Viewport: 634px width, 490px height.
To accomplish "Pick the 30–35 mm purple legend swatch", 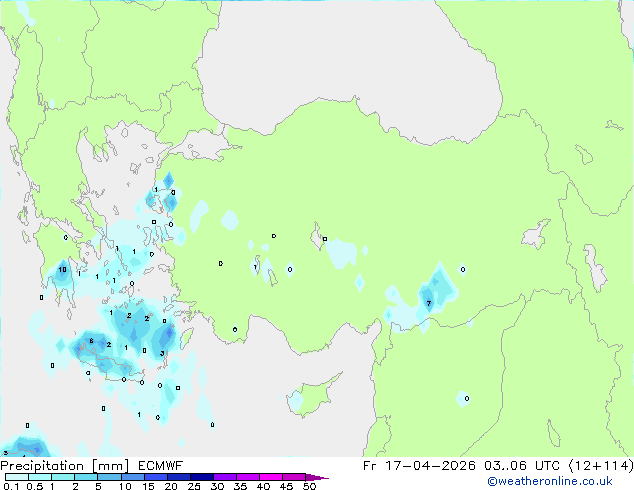I will 225,477.
